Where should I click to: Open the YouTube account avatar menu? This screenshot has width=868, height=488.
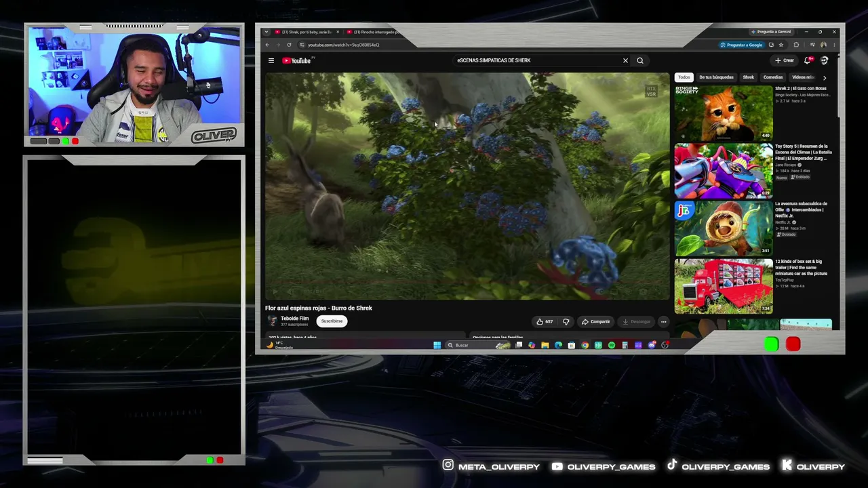(x=825, y=60)
